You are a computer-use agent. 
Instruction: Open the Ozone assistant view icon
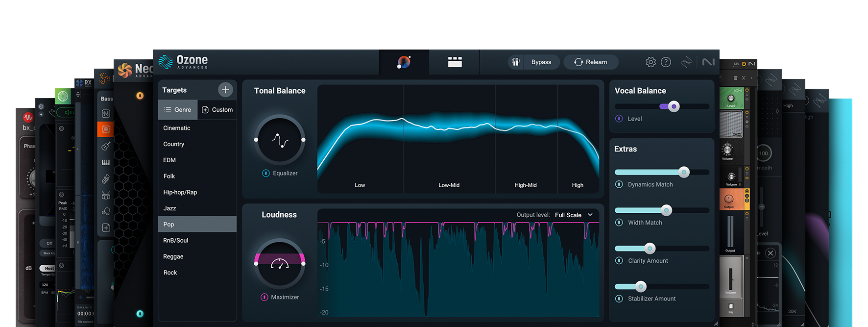coord(404,62)
